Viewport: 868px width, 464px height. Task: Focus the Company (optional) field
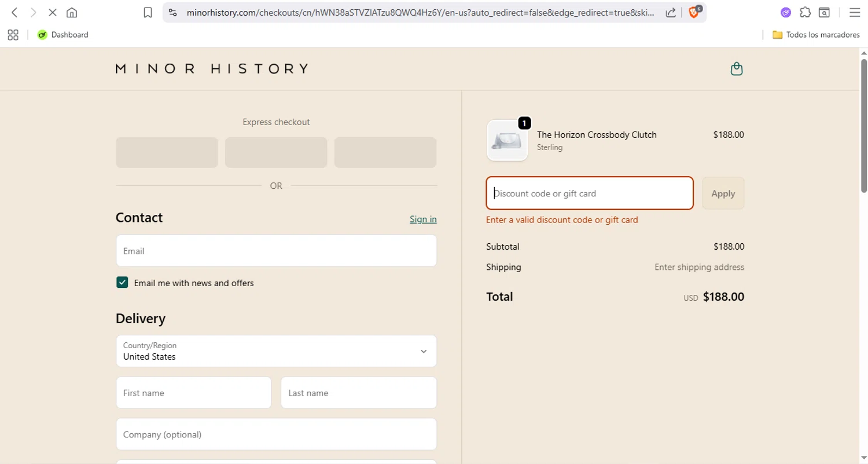click(x=276, y=434)
